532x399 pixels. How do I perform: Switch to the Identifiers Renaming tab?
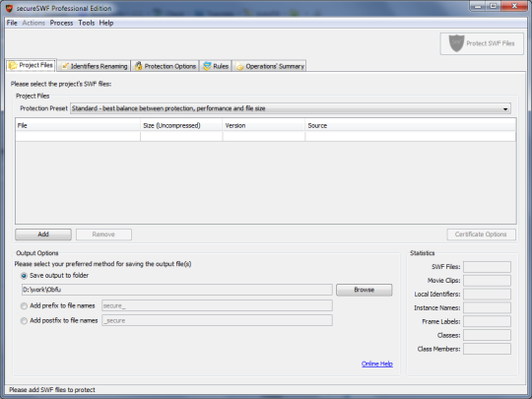click(x=95, y=66)
